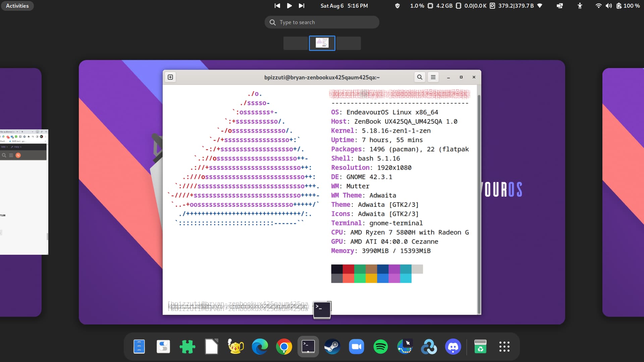Switch to the right neighboring workspace
Screen dimensions: 644x362
[x=623, y=192]
